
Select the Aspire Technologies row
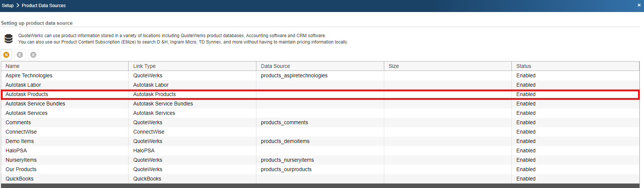pos(29,75)
